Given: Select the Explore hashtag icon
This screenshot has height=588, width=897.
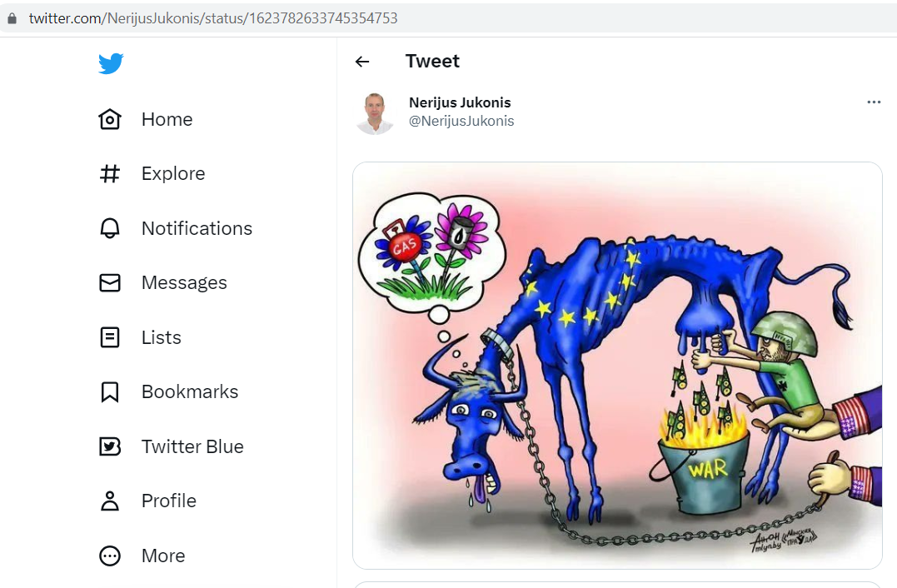Looking at the screenshot, I should (110, 173).
